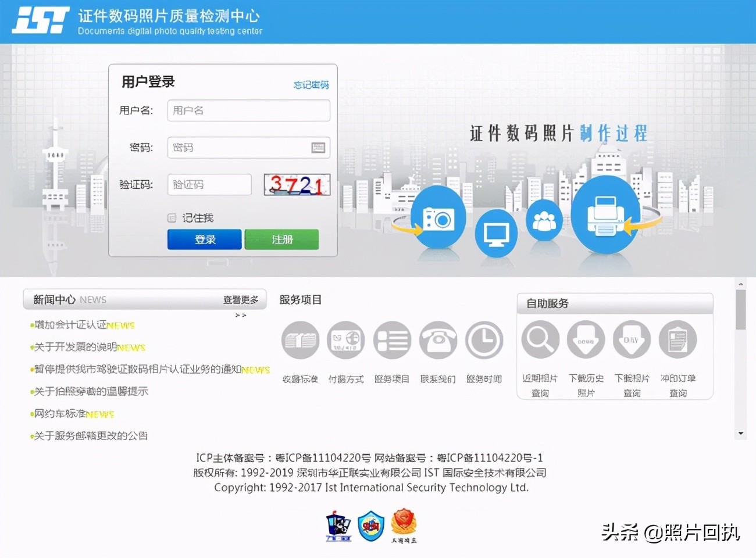Screen dimensions: 756x558
Task: Click the 服务项目 list icon
Action: point(393,340)
